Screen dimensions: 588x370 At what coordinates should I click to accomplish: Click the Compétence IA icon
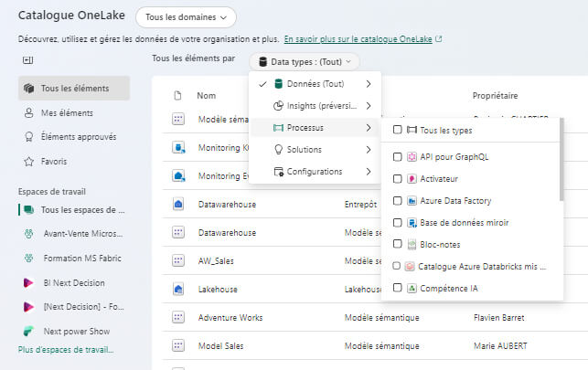412,289
